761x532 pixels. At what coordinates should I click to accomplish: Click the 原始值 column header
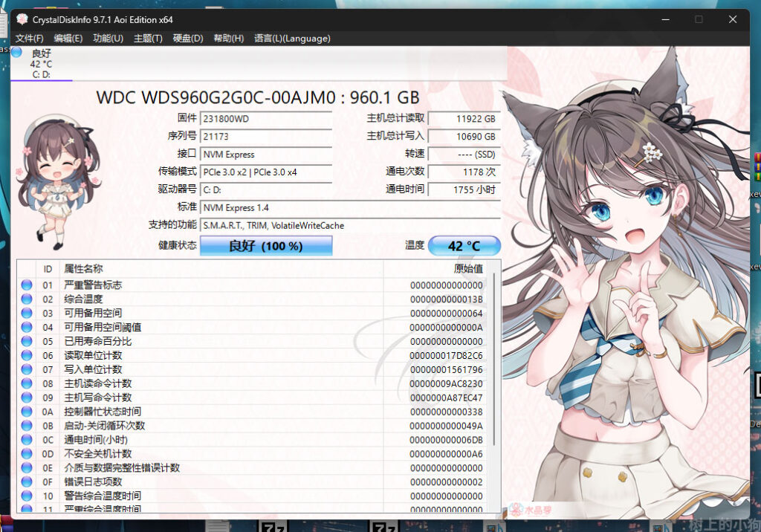(x=435, y=269)
